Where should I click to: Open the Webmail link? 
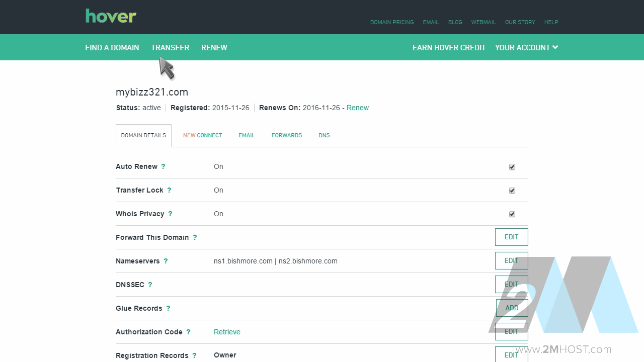[x=484, y=22]
